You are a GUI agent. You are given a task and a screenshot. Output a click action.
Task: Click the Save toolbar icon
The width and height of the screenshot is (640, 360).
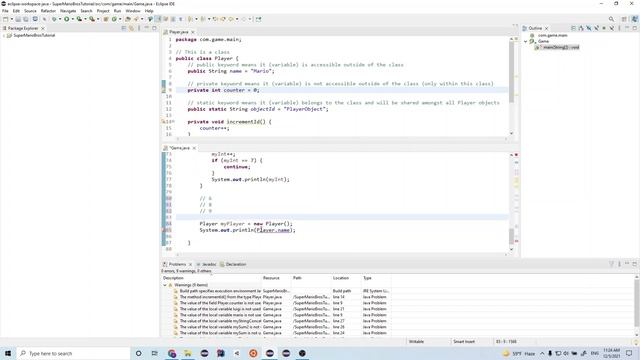pos(18,19)
